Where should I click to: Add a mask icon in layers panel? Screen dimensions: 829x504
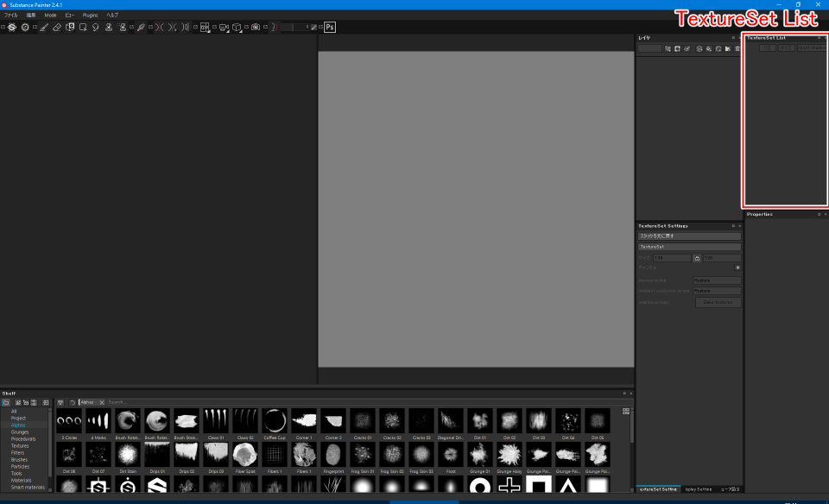[x=678, y=48]
